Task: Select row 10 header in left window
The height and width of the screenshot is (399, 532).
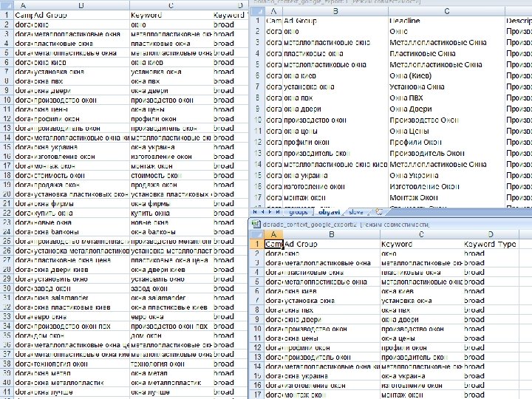Action: 7,100
